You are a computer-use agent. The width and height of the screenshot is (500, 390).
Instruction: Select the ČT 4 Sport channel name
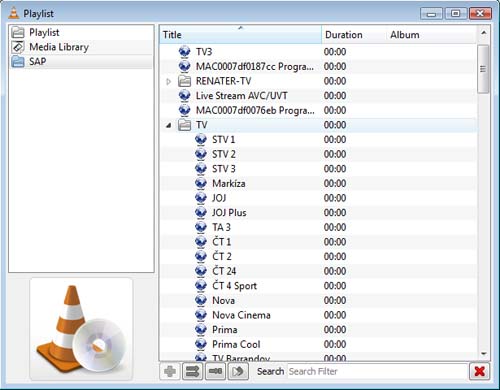click(x=235, y=286)
